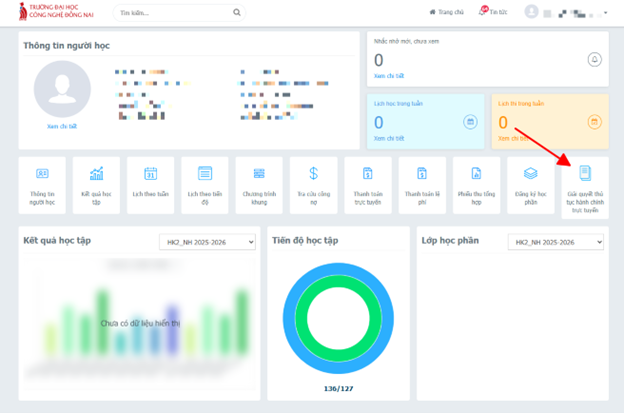Open the user account dropdown arrow
Image resolution: width=624 pixels, height=413 pixels.
(x=606, y=13)
